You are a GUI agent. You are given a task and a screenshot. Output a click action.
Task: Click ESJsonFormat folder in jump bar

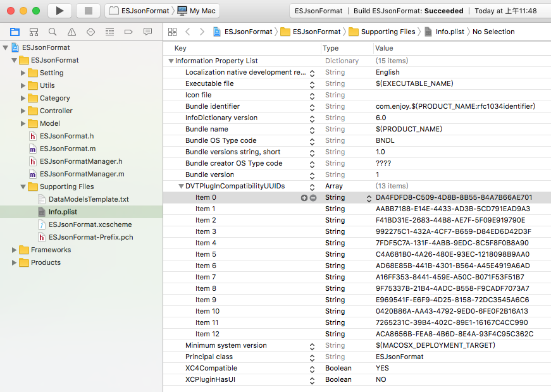pyautogui.click(x=311, y=32)
